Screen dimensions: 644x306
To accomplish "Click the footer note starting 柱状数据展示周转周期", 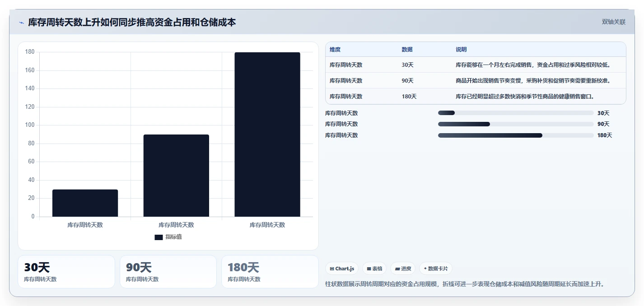I will pos(465,284).
